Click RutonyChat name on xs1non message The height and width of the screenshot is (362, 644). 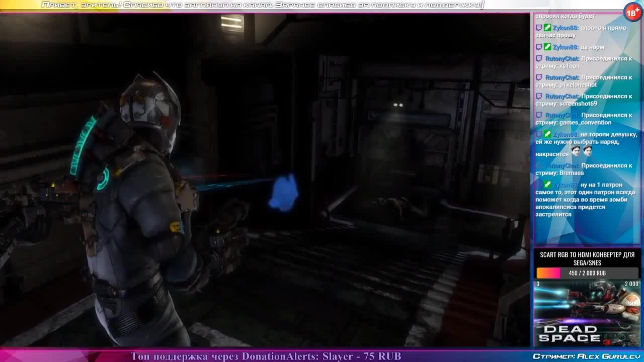tap(562, 59)
